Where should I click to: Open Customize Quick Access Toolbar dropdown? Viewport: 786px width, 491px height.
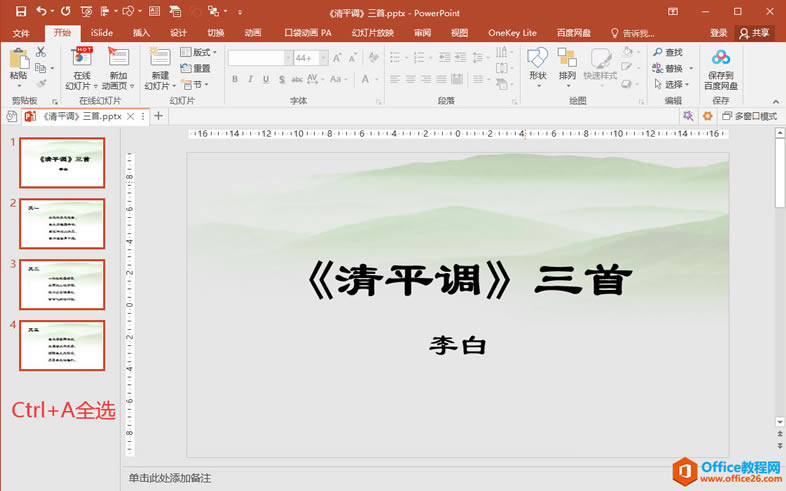pos(240,12)
